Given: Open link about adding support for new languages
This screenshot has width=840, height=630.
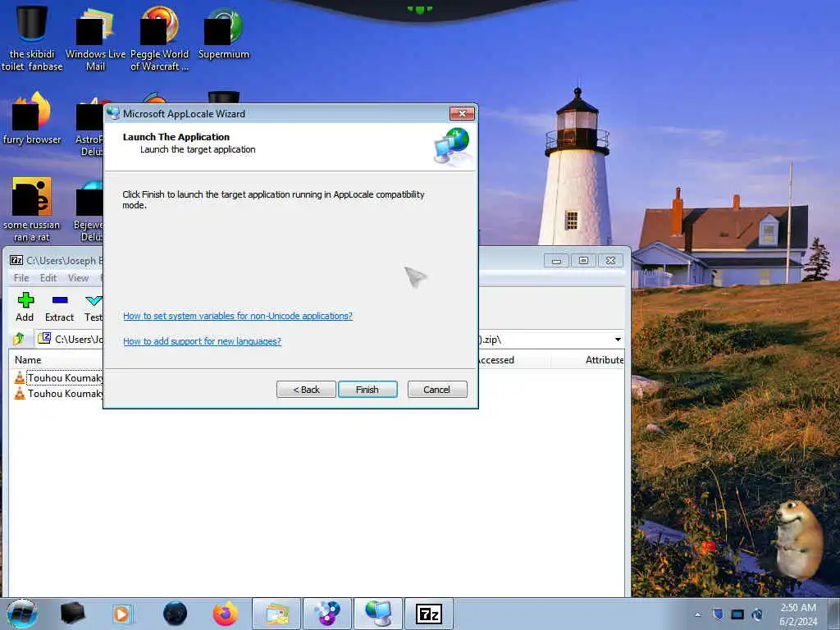Looking at the screenshot, I should pyautogui.click(x=202, y=341).
